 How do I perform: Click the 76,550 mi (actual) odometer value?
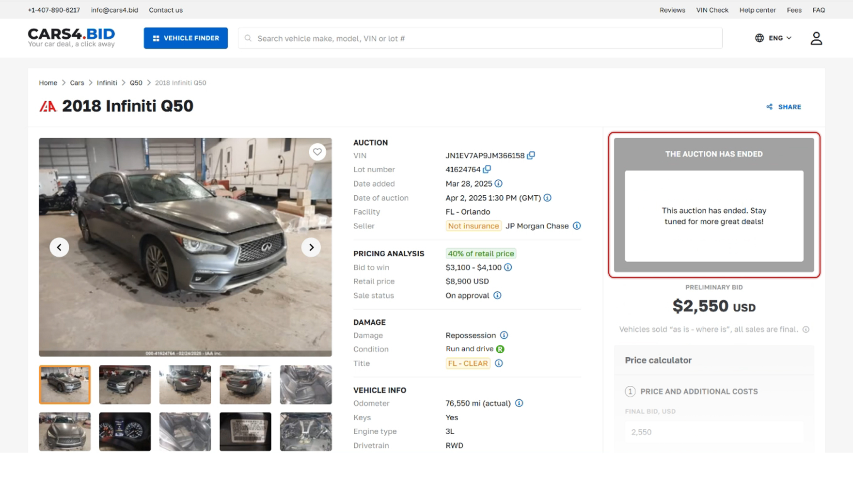478,403
